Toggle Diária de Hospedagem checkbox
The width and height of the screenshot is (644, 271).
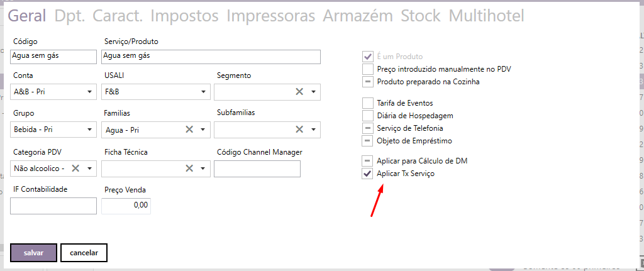(x=368, y=115)
